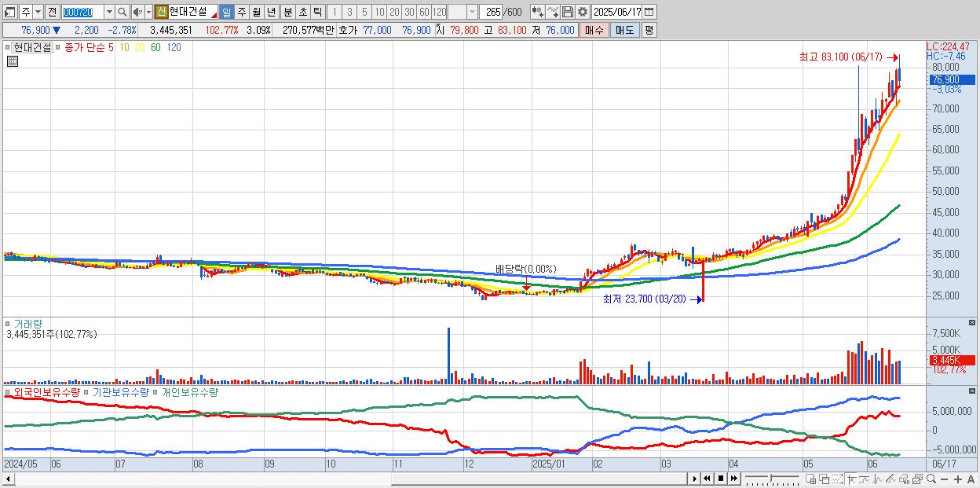Open the 주 market type dropdown
The image size is (980, 488).
coord(38,12)
